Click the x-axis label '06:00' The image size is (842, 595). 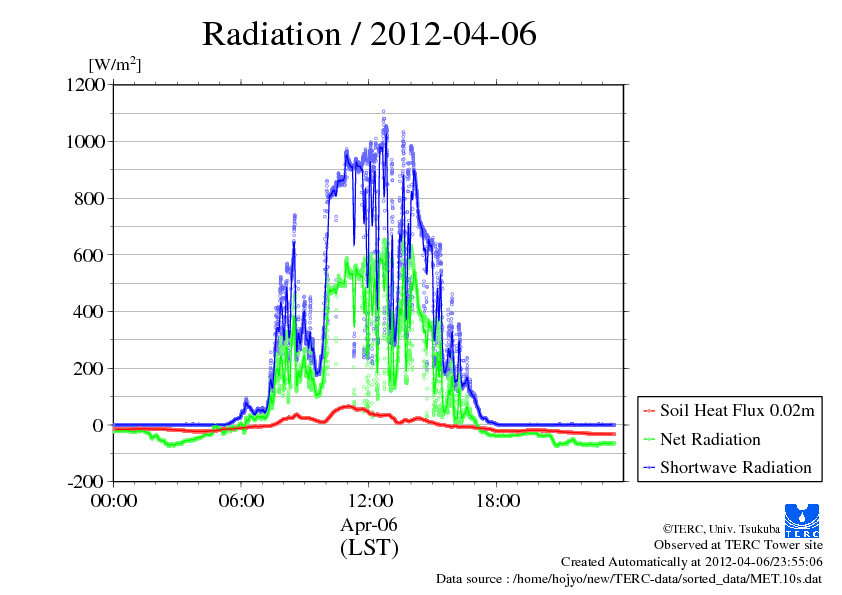click(x=241, y=500)
